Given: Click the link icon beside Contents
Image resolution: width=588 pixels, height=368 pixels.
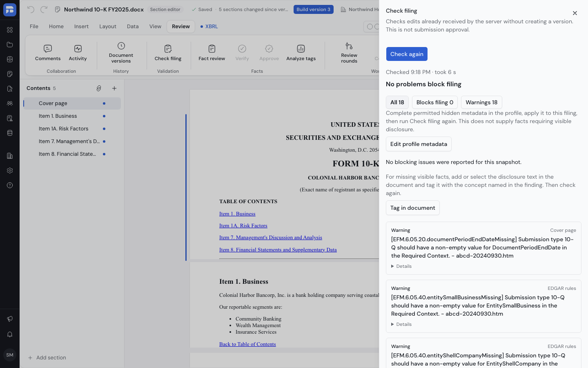Looking at the screenshot, I should (99, 88).
